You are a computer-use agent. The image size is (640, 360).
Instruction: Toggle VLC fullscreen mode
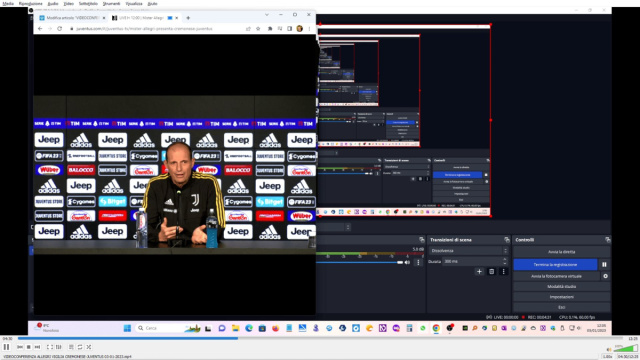pyautogui.click(x=50, y=347)
